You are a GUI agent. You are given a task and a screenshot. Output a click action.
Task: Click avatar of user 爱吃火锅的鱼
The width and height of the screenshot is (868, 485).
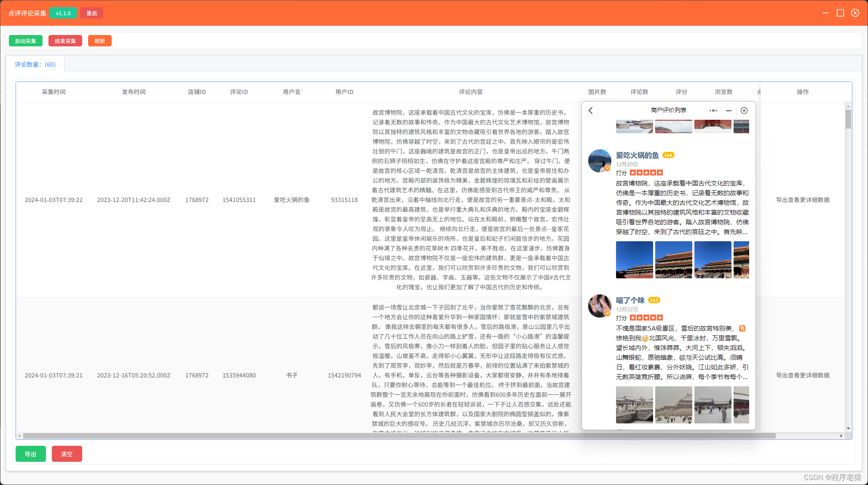[600, 161]
